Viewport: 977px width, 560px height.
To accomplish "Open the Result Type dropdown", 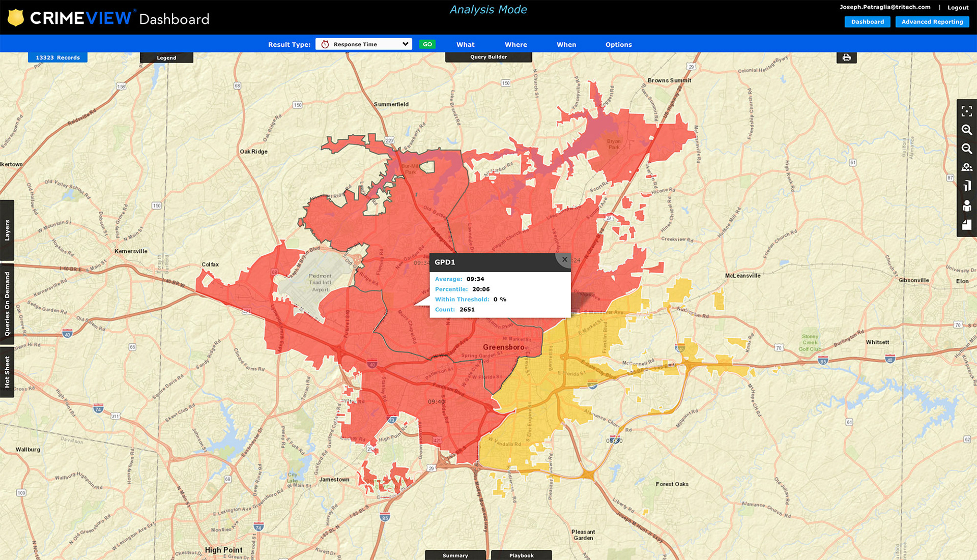I will coord(363,44).
